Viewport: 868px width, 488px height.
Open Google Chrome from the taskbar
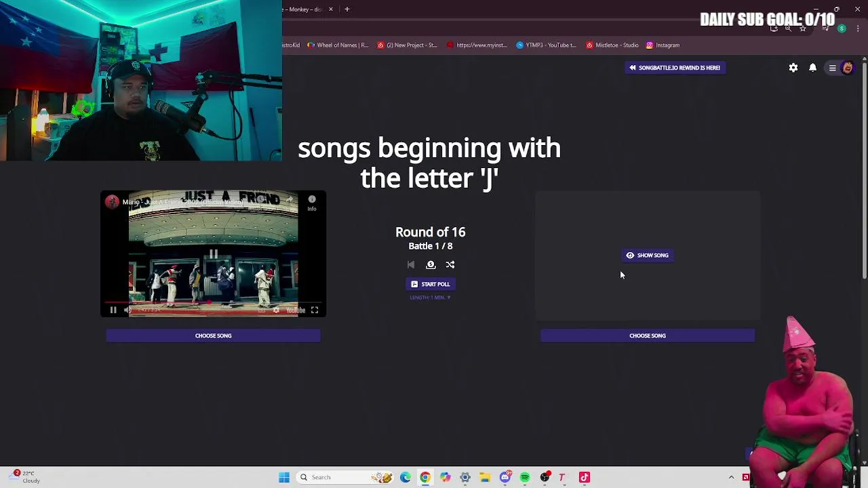pyautogui.click(x=425, y=477)
